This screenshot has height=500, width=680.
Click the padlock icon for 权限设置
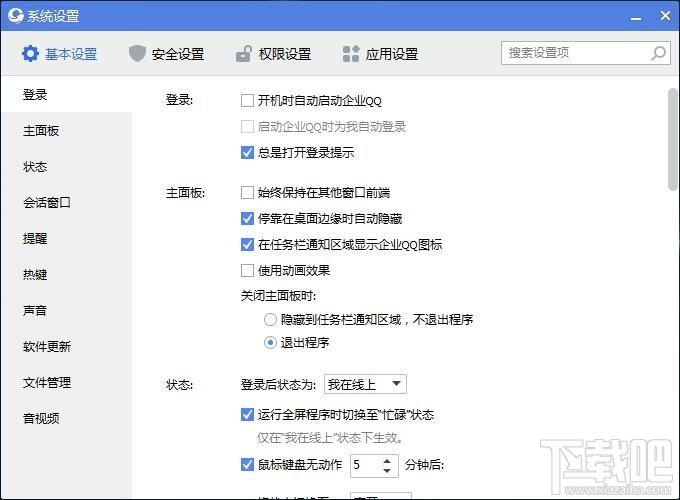tap(244, 54)
